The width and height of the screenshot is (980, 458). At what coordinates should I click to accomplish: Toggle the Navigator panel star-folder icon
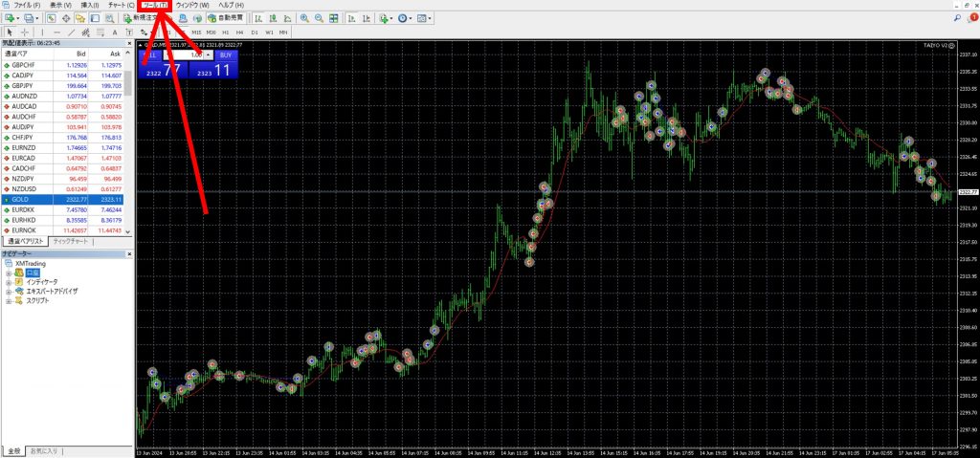point(80,18)
